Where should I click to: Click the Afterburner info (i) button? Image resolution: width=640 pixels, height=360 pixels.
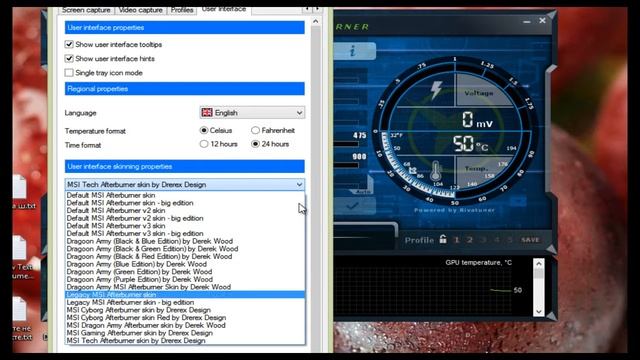pyautogui.click(x=353, y=51)
